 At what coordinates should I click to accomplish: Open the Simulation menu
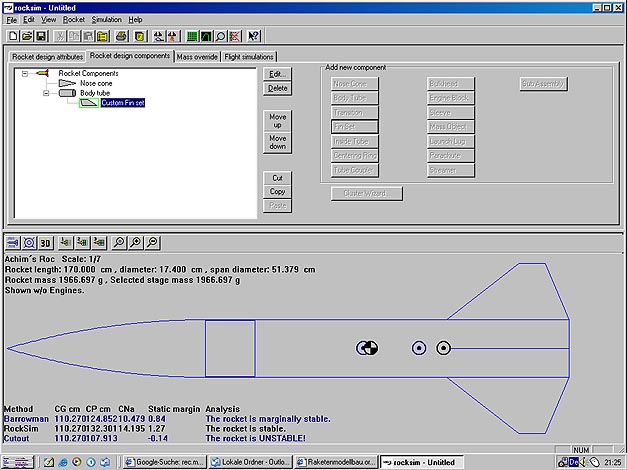[x=106, y=20]
